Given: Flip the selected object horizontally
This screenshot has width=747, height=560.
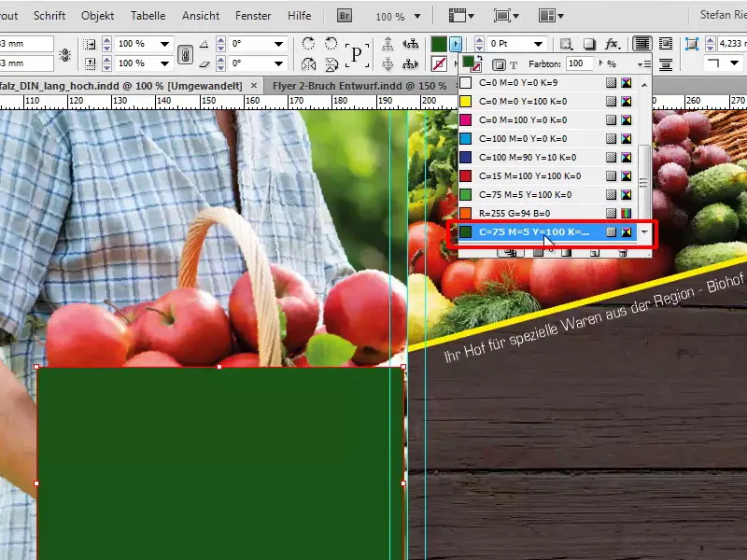Looking at the screenshot, I should point(308,63).
